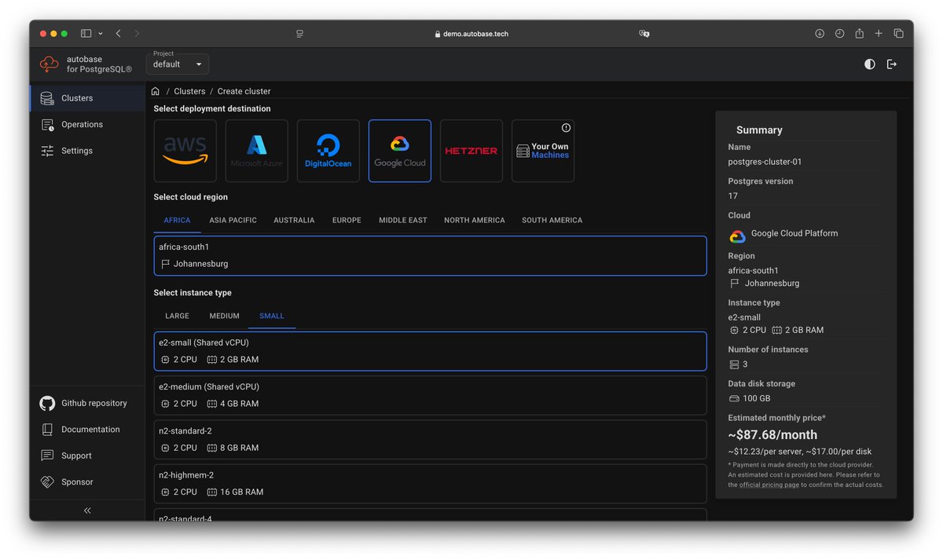The height and width of the screenshot is (560, 943).
Task: Open Settings in the sidebar
Action: coord(87,151)
